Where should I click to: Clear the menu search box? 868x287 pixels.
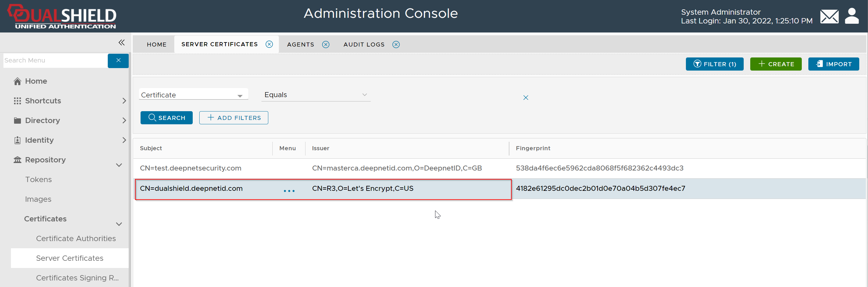click(118, 61)
